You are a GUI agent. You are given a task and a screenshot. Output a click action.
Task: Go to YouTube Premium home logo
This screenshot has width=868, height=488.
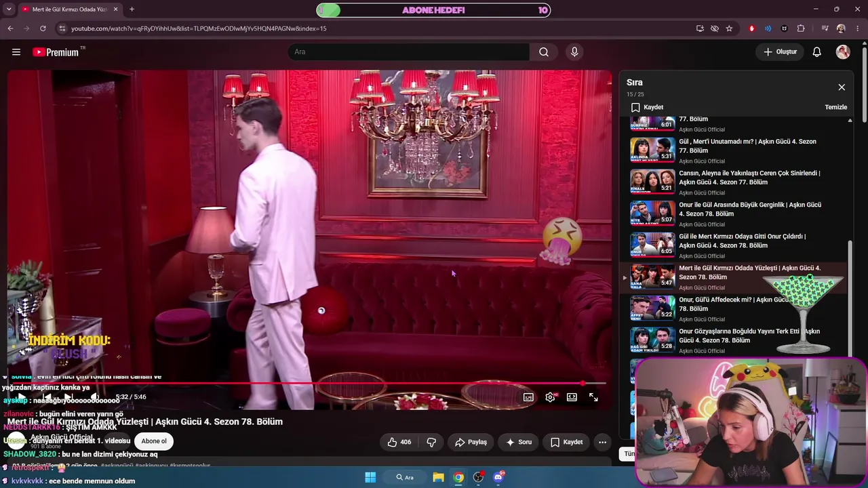[56, 52]
